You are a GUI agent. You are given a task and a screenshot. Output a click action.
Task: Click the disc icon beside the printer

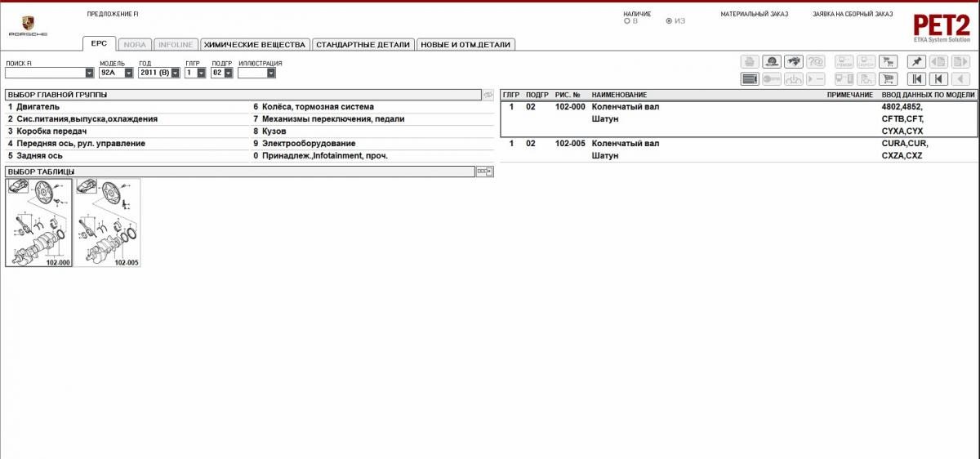point(772,62)
